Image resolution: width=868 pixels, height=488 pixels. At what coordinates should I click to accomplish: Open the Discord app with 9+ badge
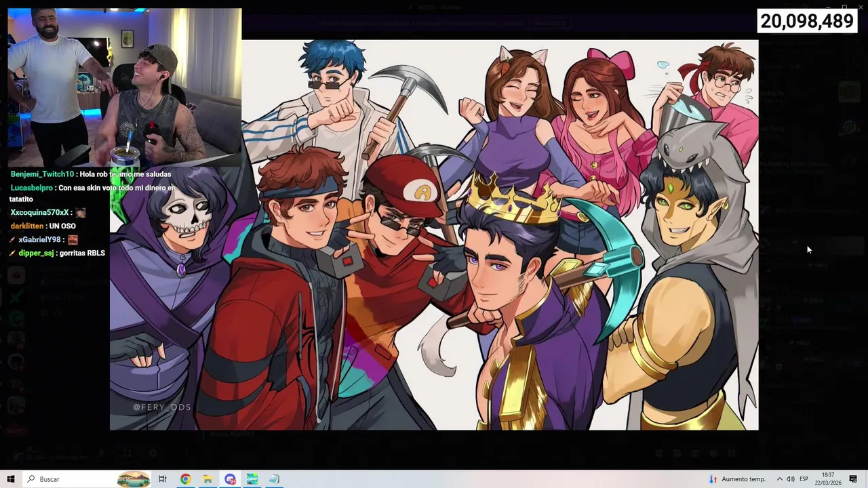coord(230,479)
